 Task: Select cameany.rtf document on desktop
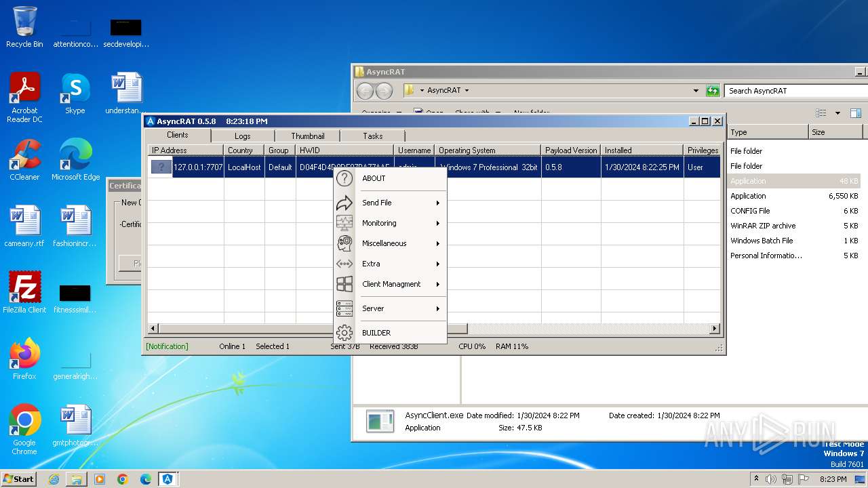point(25,226)
